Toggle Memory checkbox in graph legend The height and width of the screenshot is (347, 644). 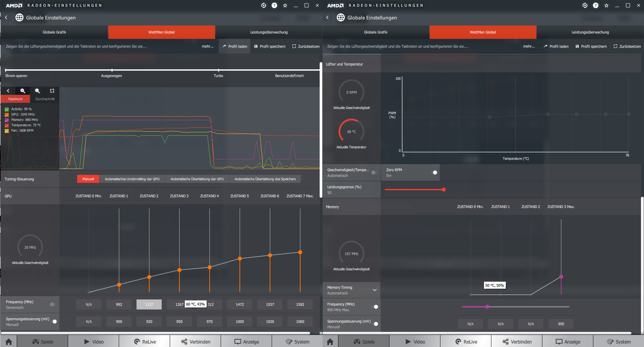point(7,120)
